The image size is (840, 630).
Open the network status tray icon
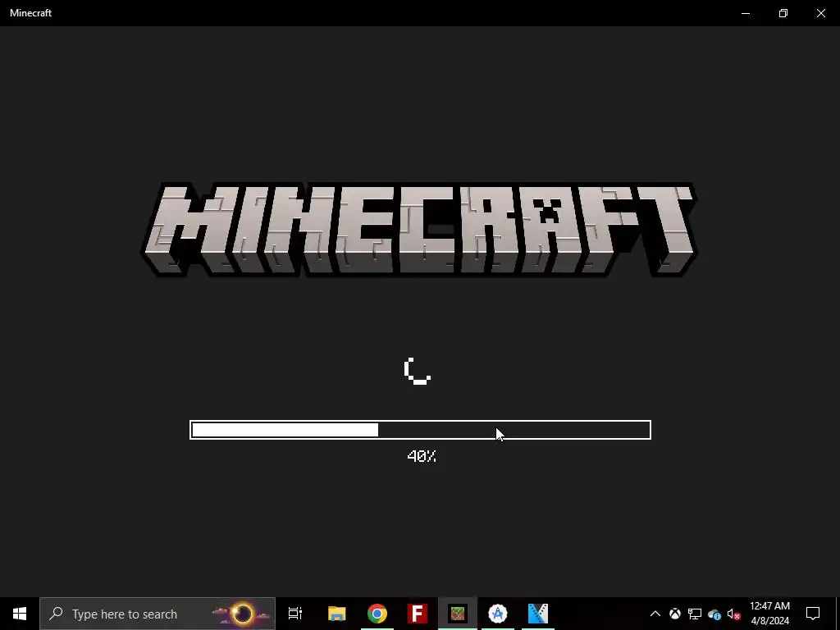(694, 614)
